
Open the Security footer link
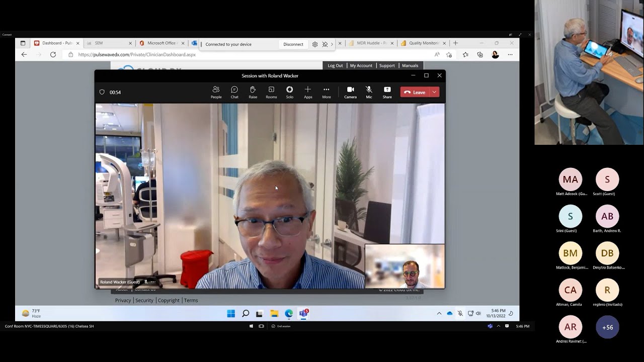point(144,300)
